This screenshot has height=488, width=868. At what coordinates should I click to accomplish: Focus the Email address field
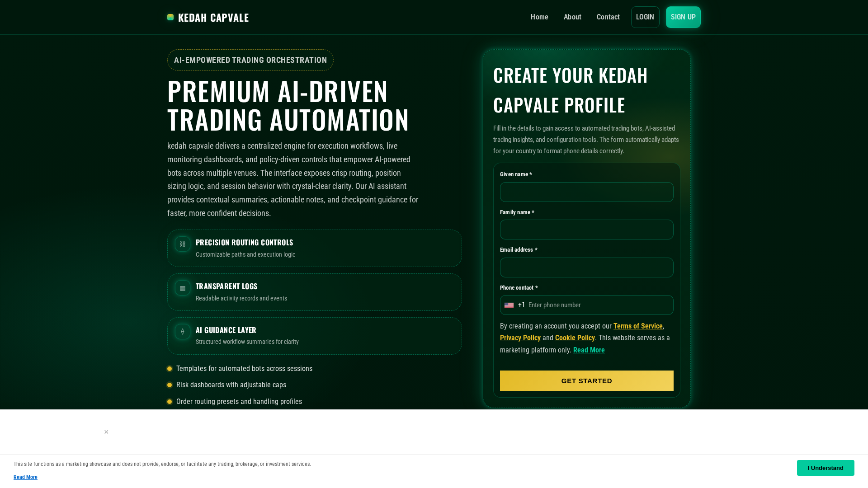click(x=587, y=267)
